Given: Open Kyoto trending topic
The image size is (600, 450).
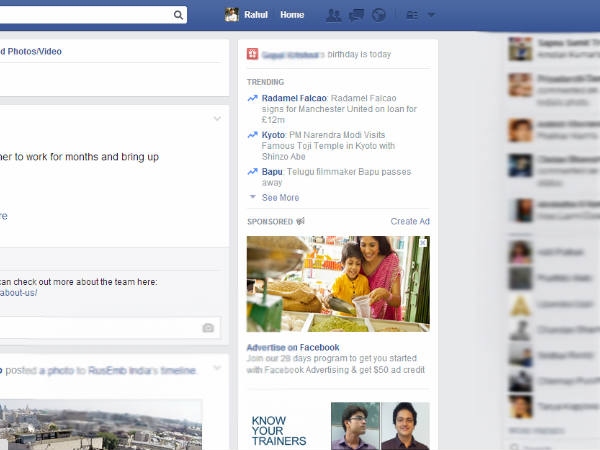Looking at the screenshot, I should click(273, 135).
